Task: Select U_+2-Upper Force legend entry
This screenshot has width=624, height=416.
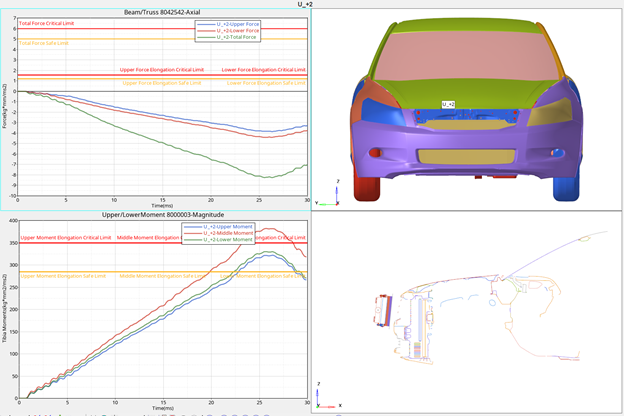Action: click(x=236, y=23)
